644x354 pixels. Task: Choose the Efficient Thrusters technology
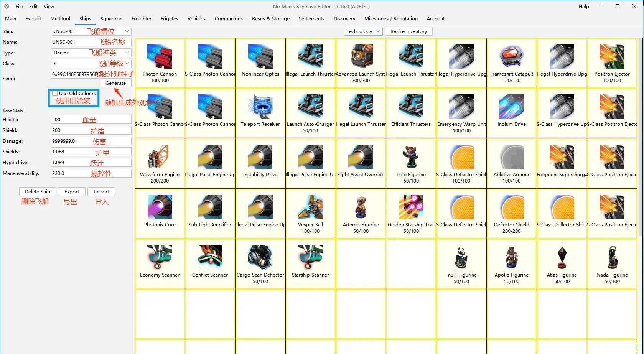[411, 114]
